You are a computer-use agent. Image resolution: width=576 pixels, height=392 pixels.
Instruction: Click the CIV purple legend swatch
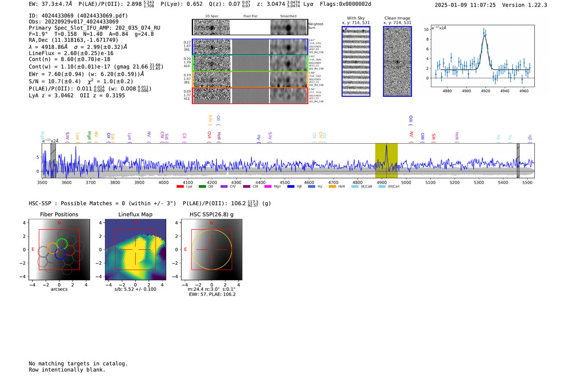click(224, 186)
